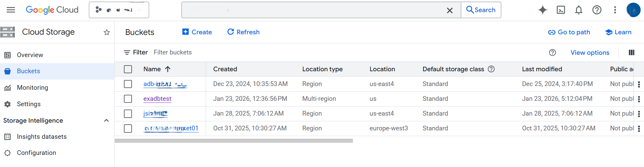Launch the Gemini AI assistant sparkle icon
644x167 pixels.
(542, 10)
